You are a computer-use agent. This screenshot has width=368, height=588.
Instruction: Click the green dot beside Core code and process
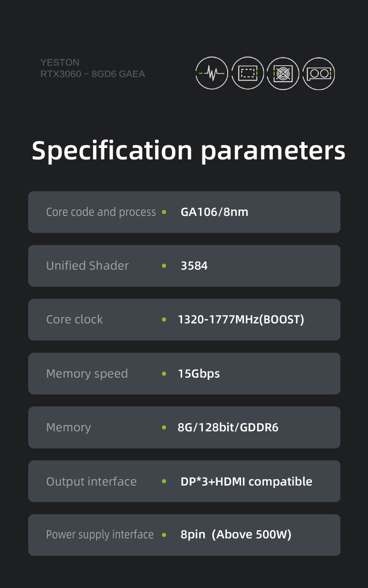164,212
